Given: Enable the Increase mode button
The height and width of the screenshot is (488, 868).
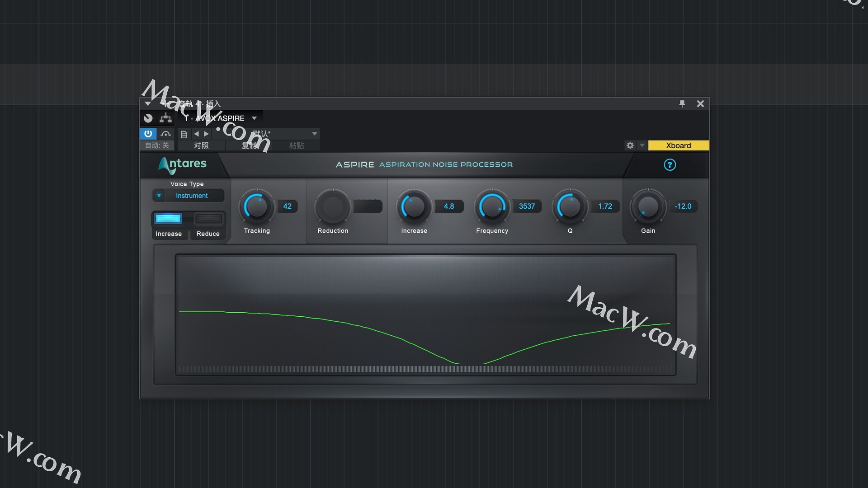Looking at the screenshot, I should point(168,219).
